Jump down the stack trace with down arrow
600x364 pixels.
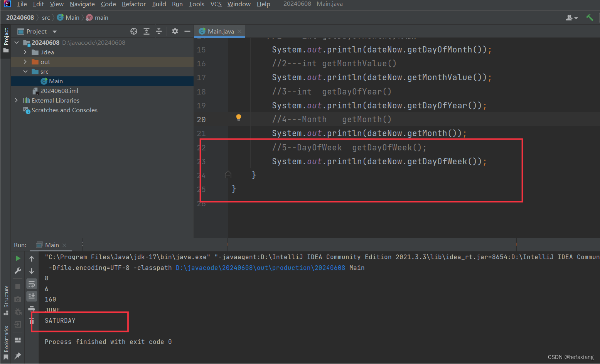(32, 271)
